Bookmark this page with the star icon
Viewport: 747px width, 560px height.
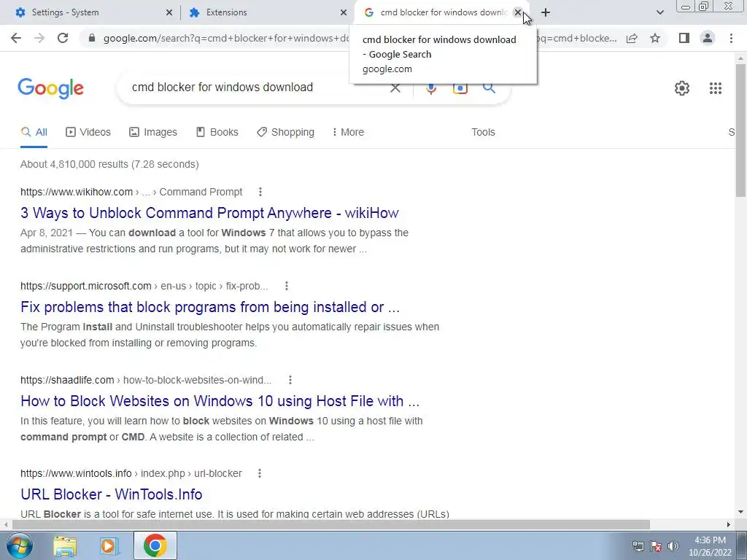tap(655, 38)
